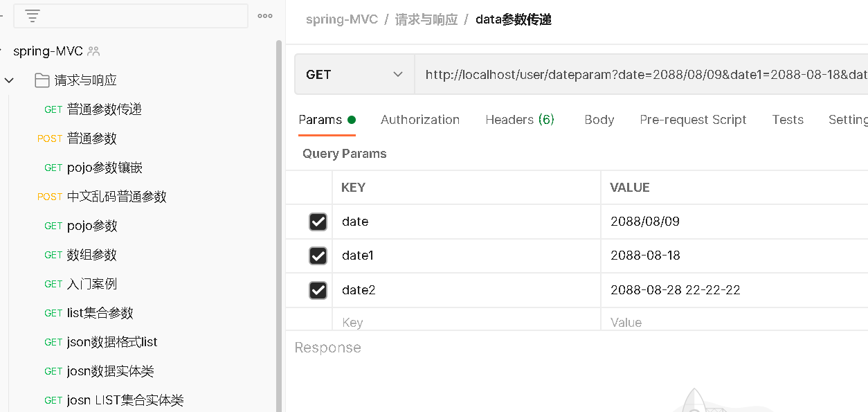Screen dimensions: 868x412
Task: Collapse the spring-MVC collection
Action: (x=2, y=51)
